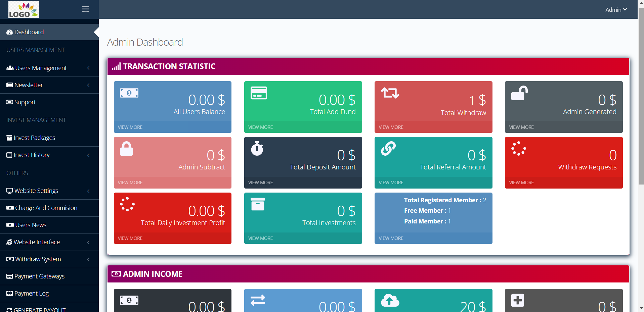Click the site logo image
The width and height of the screenshot is (644, 312).
point(24,9)
